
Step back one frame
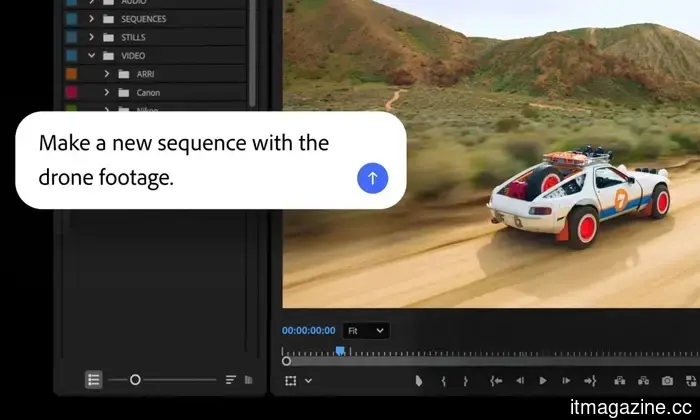point(520,381)
